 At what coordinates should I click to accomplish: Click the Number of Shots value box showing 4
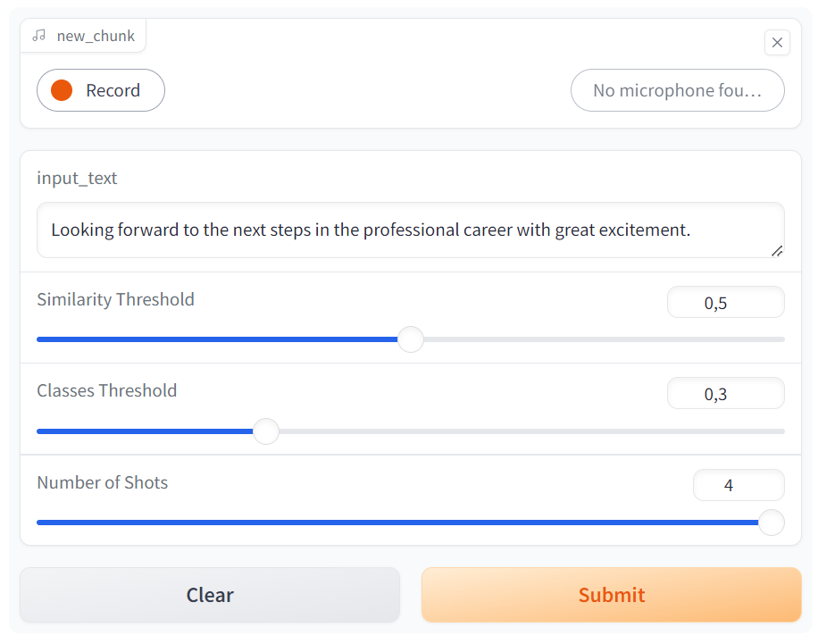click(739, 485)
